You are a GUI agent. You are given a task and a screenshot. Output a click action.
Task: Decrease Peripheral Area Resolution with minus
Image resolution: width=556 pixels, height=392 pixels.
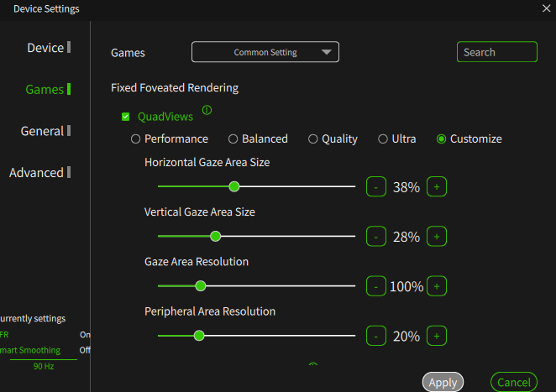(x=376, y=336)
